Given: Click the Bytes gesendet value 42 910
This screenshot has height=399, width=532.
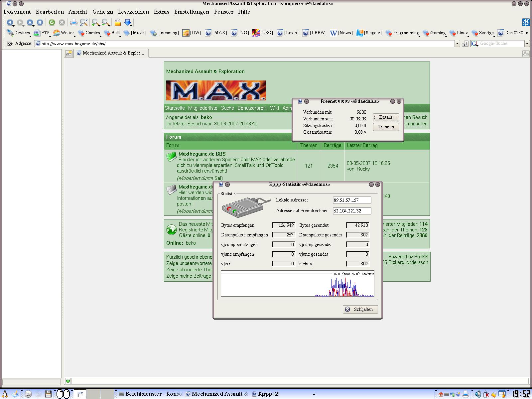Looking at the screenshot, I should pyautogui.click(x=358, y=225).
